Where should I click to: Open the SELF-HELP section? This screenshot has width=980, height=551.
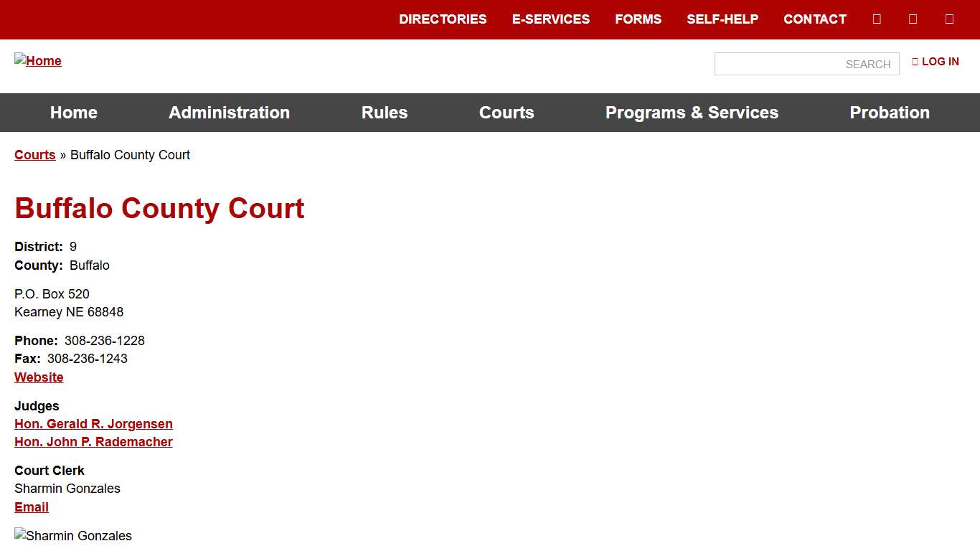[722, 19]
